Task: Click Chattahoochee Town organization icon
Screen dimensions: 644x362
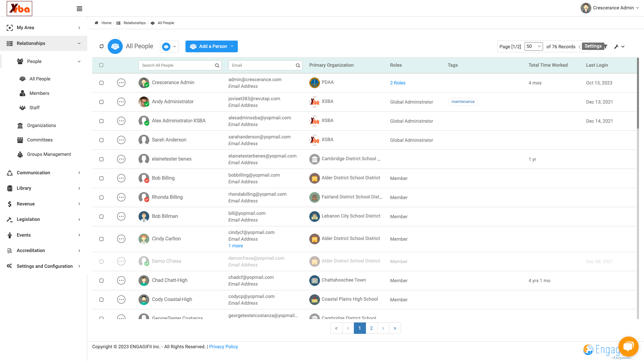Action: click(x=315, y=280)
